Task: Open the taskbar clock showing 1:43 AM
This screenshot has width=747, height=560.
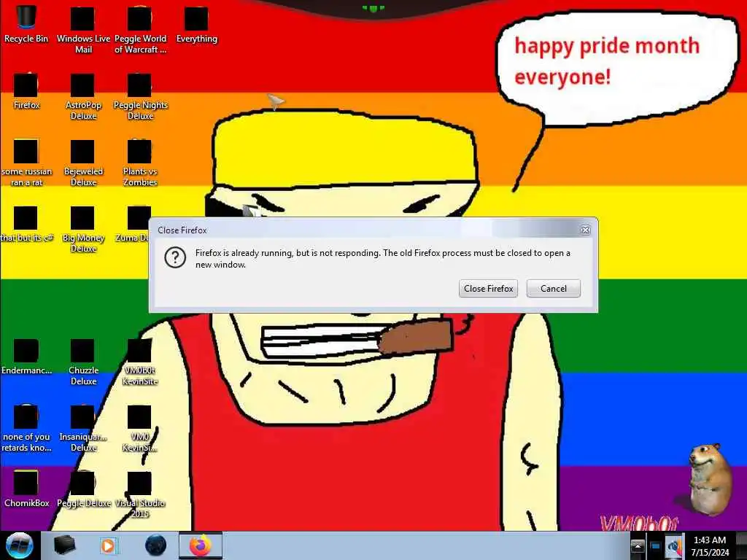Action: (710, 546)
